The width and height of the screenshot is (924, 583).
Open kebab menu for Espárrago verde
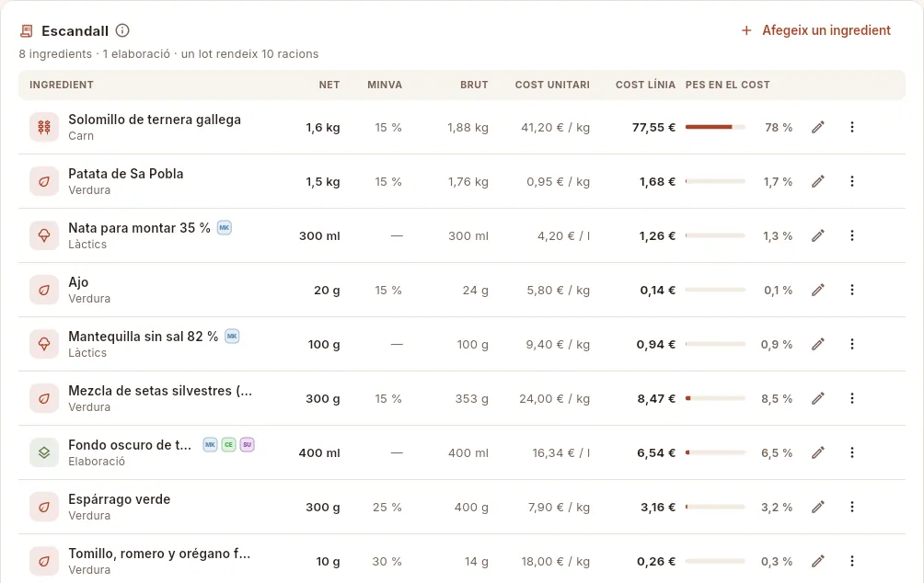(x=852, y=507)
